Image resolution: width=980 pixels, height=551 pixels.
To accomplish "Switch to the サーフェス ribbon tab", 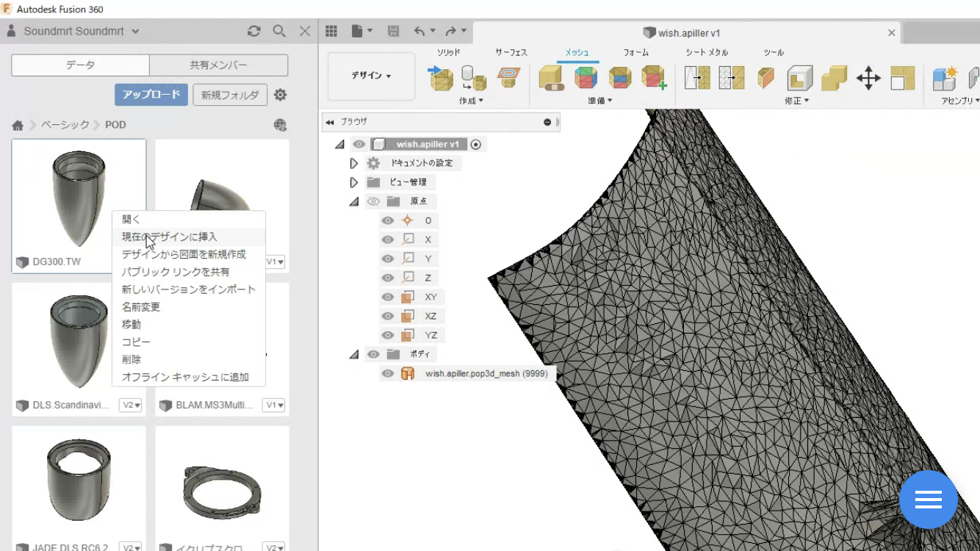I will [x=511, y=53].
